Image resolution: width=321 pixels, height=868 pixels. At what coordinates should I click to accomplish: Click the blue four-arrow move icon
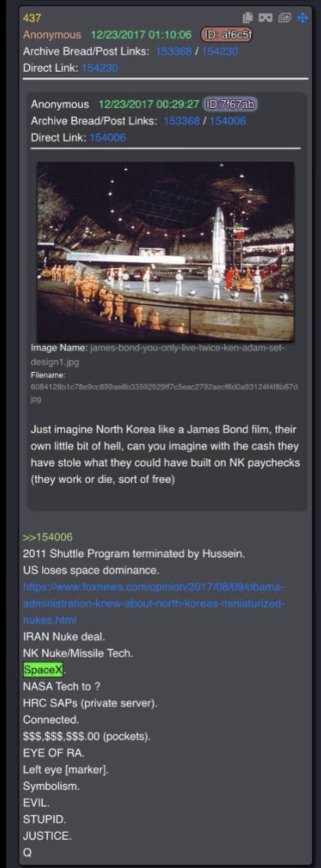click(303, 18)
